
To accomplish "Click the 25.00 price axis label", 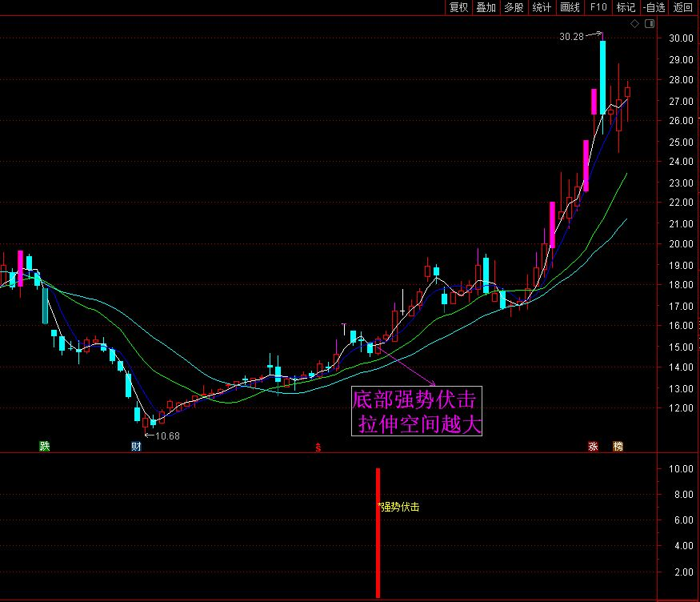I will click(682, 142).
